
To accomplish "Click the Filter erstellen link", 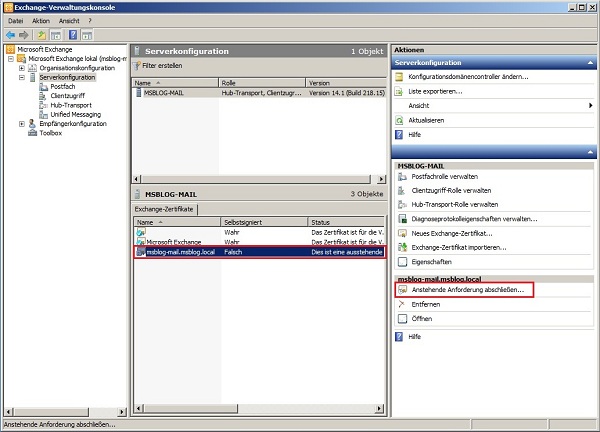I will coord(162,66).
